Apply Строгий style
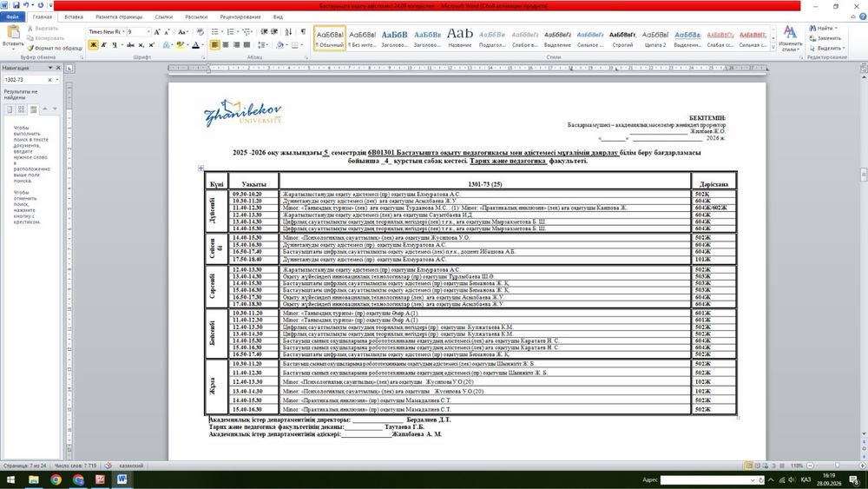This screenshot has height=489, width=868. 622,38
